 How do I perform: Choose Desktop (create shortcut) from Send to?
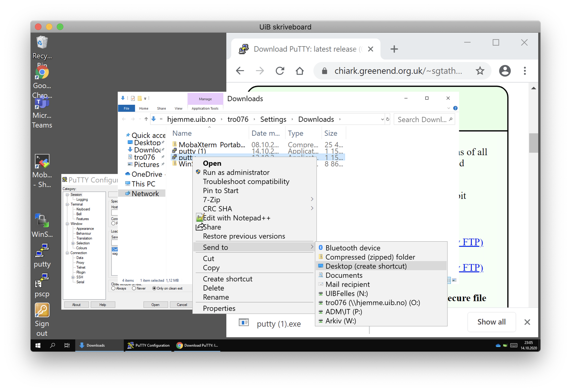366,266
